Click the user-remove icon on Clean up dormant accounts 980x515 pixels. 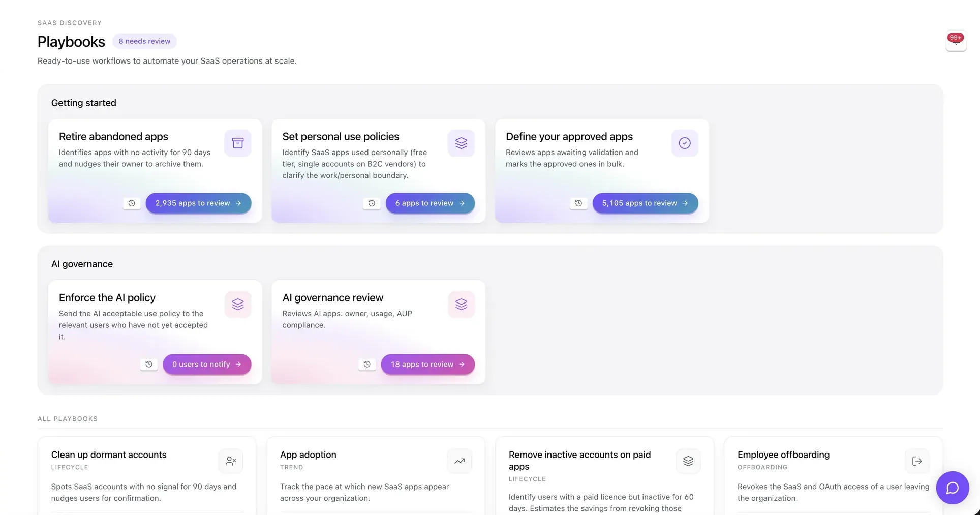pyautogui.click(x=231, y=461)
